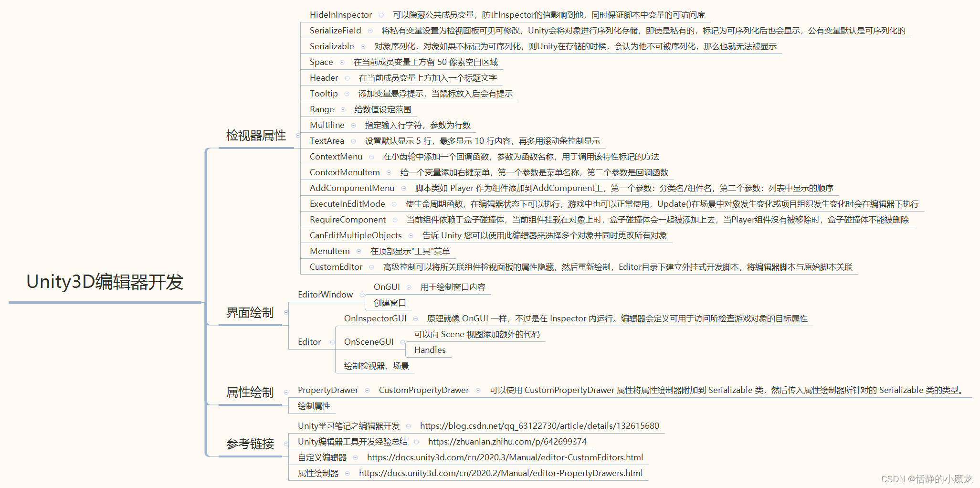Collapse the 参考链接 branch circle
980x488 pixels.
(x=286, y=444)
